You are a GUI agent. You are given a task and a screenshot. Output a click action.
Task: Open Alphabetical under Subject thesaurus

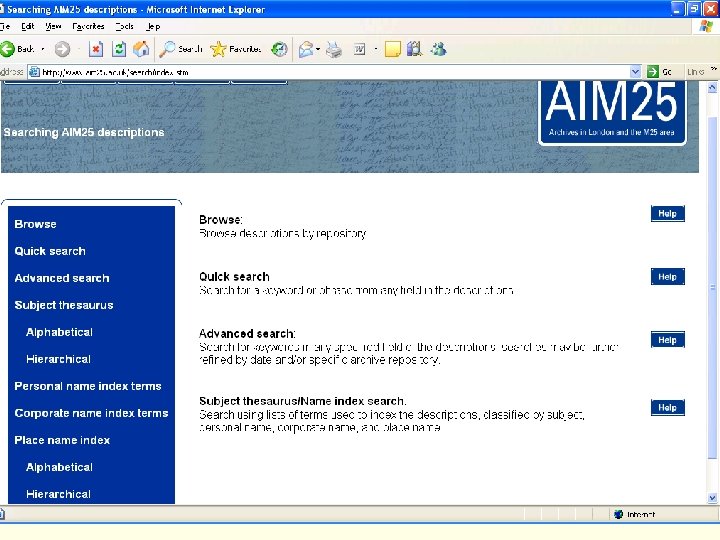pyautogui.click(x=59, y=332)
